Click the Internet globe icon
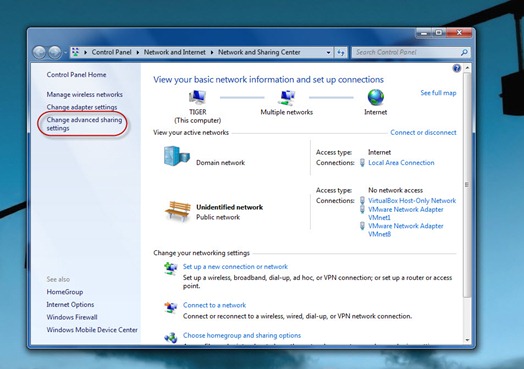 [x=376, y=97]
